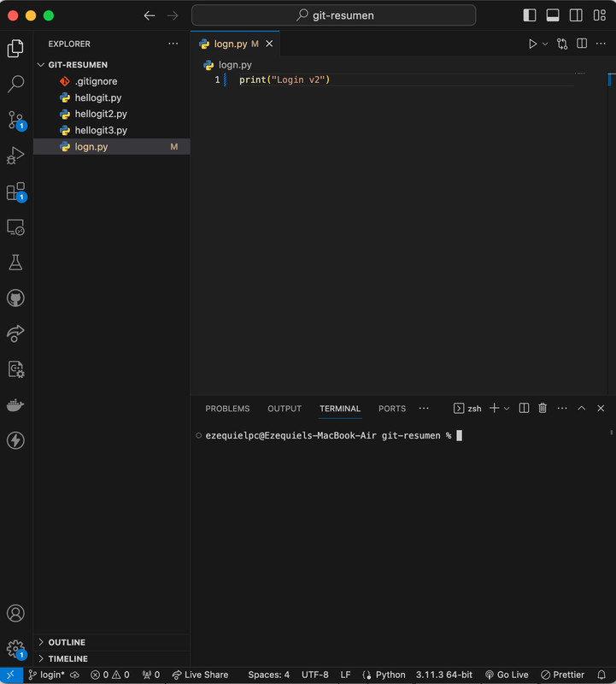
Task: Open the Live Share activity icon
Action: coord(15,333)
